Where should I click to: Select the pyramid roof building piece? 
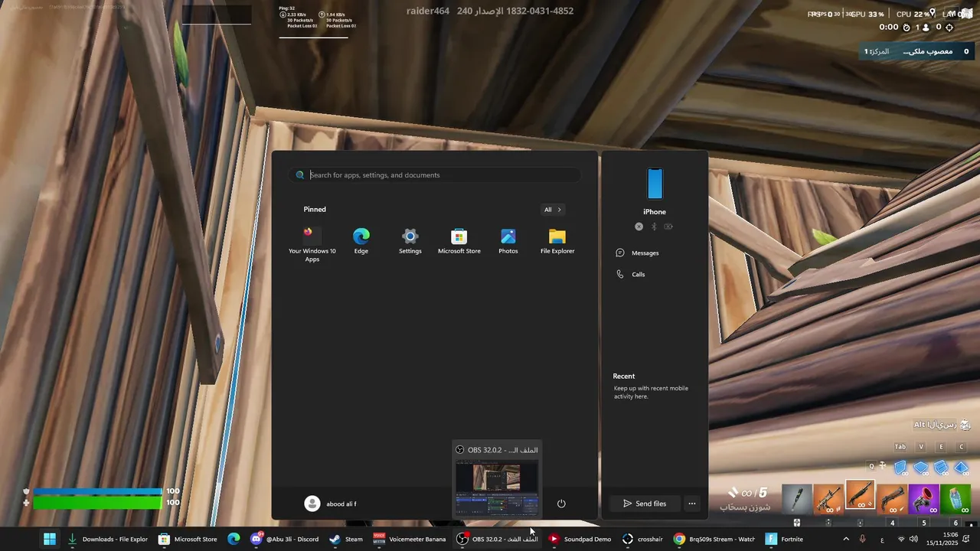click(x=962, y=467)
